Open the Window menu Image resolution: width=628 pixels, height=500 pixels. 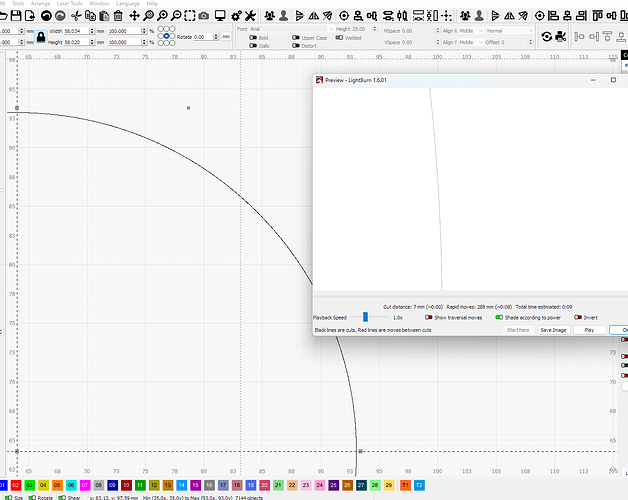[99, 3]
